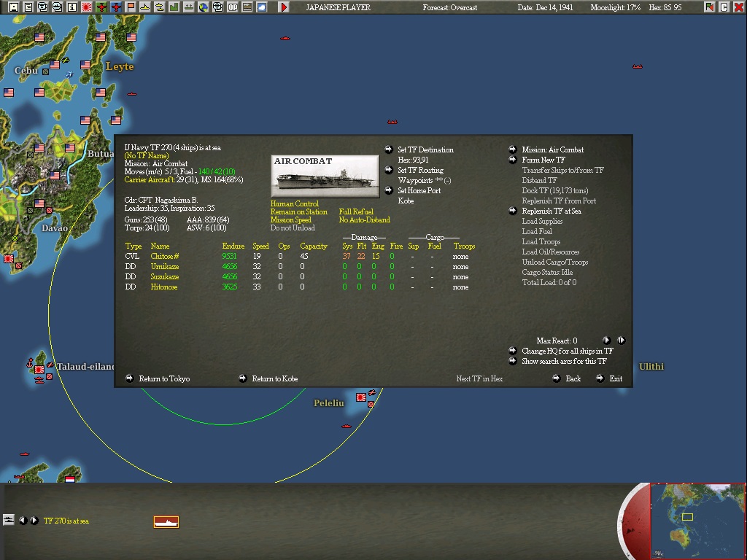
Task: Select previous TF with left arrow
Action: [x=23, y=521]
